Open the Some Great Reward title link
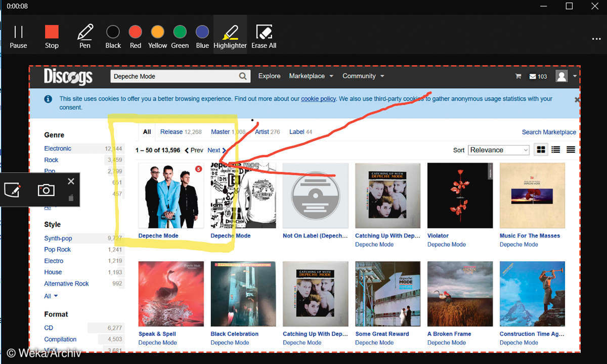 tap(382, 334)
